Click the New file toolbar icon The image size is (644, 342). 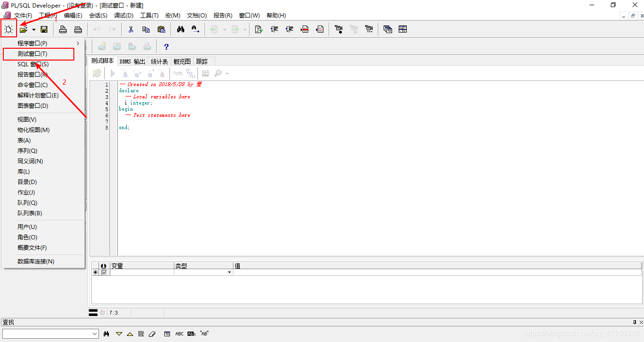(9, 29)
